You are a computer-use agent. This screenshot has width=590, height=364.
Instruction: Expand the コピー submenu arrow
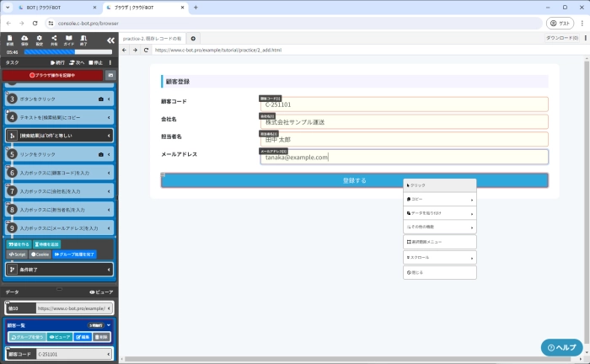coord(471,200)
